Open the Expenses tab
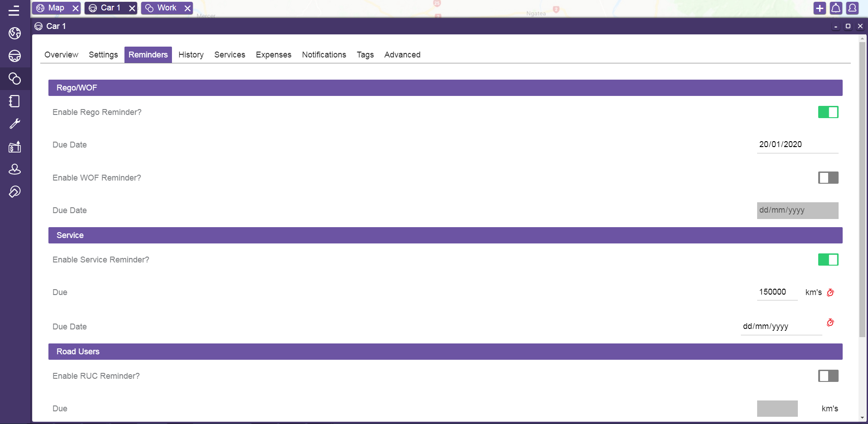 pyautogui.click(x=273, y=55)
